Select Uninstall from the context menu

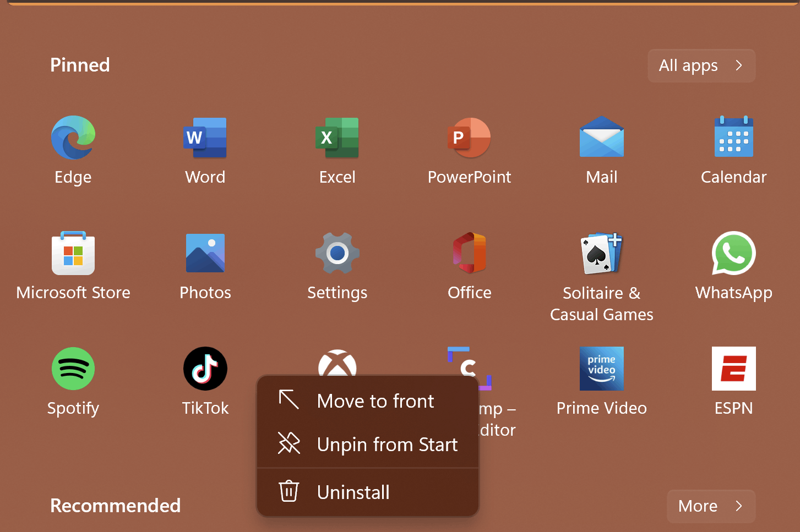[x=368, y=492]
